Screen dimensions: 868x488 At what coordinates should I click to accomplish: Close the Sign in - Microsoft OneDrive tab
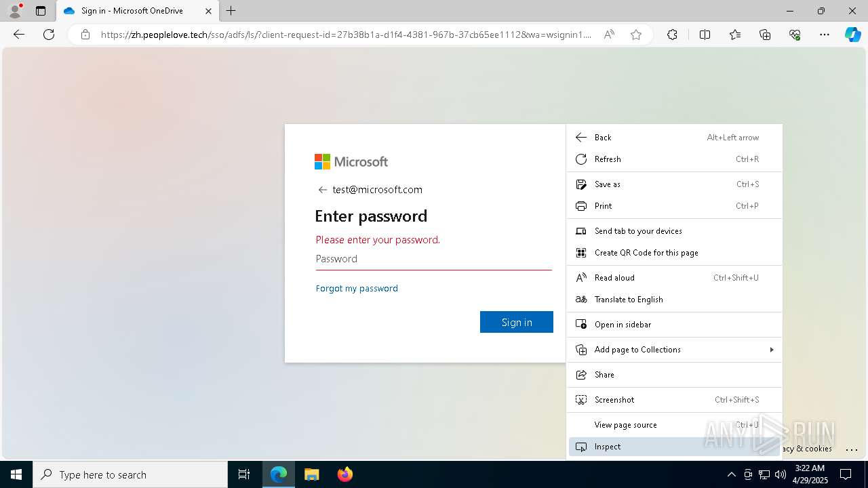tap(209, 11)
